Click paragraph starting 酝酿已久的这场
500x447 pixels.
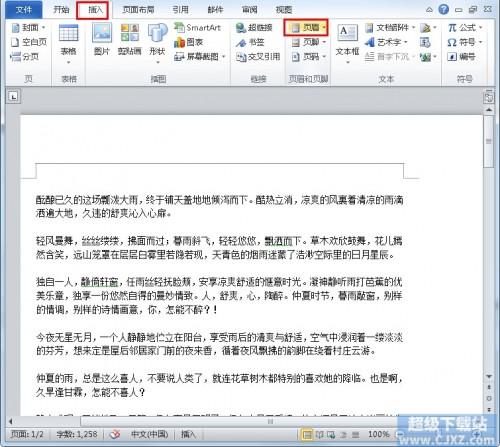tap(219, 207)
